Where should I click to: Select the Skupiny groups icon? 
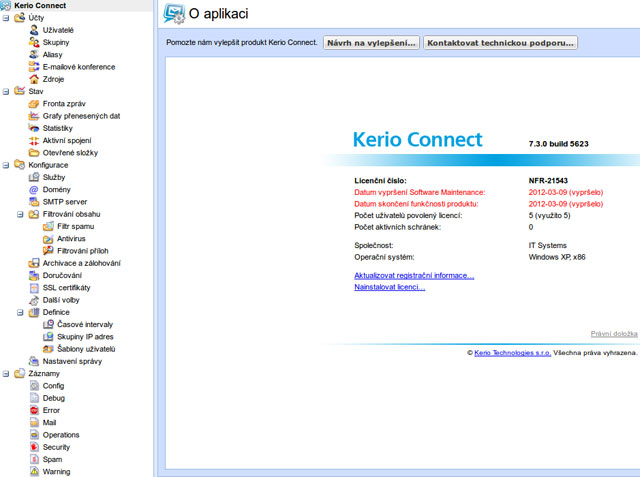[x=34, y=42]
